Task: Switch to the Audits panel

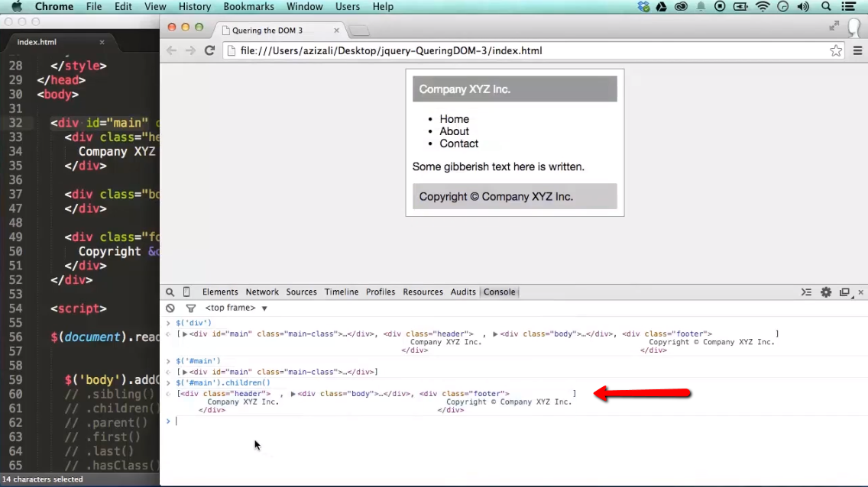Action: (x=463, y=292)
